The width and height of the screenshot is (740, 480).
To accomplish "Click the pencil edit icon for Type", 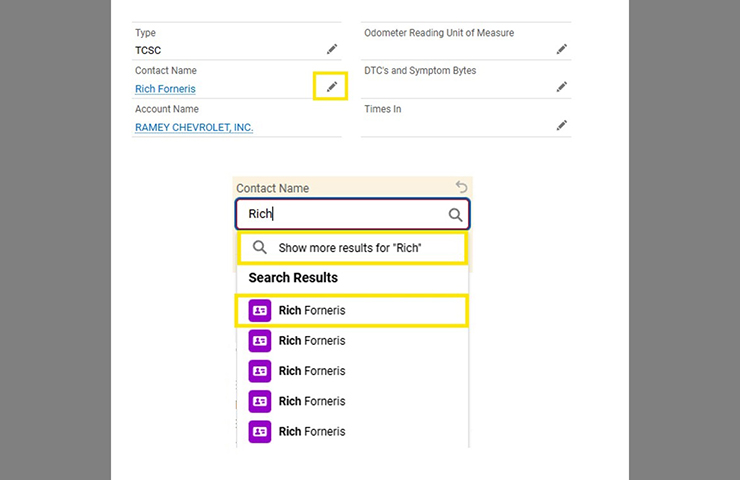I will (332, 49).
